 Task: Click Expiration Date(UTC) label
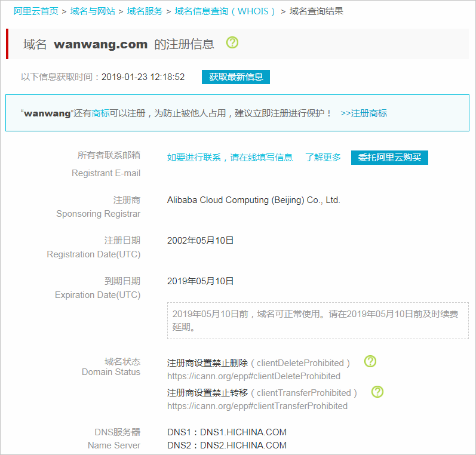[97, 295]
